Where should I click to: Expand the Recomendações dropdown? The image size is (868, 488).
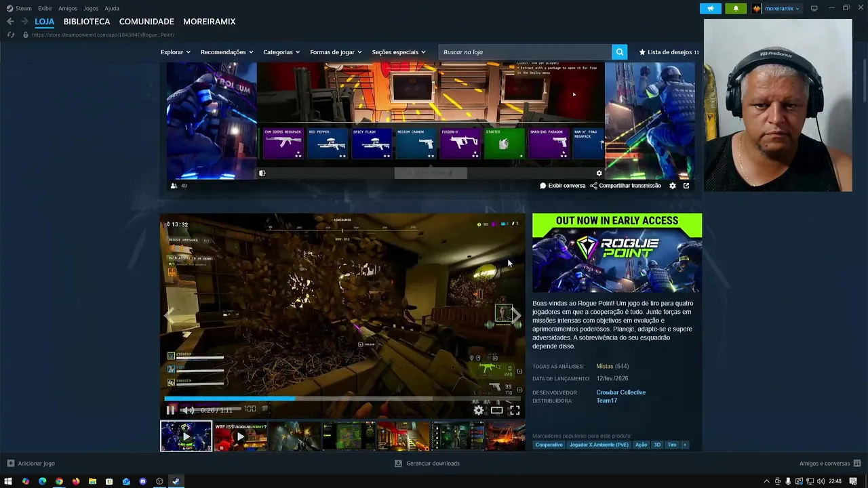click(226, 52)
